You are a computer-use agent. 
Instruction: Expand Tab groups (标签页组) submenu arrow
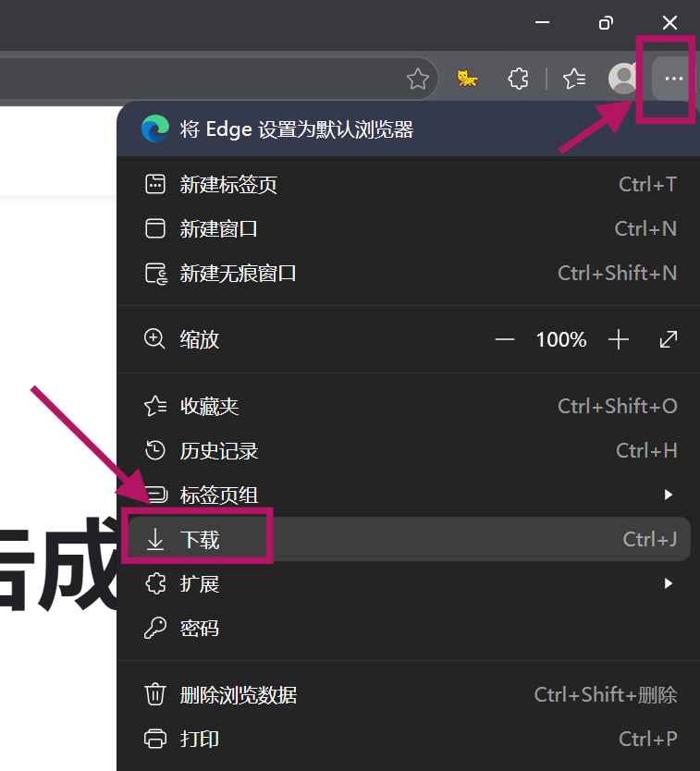pyautogui.click(x=668, y=495)
